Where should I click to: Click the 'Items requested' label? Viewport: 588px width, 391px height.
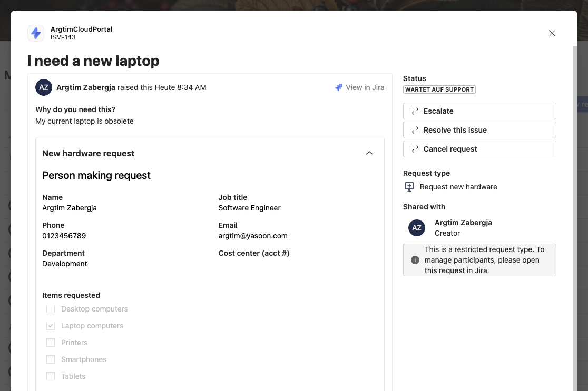pyautogui.click(x=71, y=296)
